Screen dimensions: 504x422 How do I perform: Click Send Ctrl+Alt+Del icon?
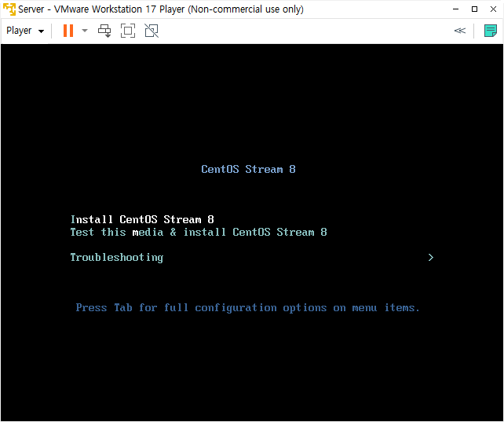(104, 31)
